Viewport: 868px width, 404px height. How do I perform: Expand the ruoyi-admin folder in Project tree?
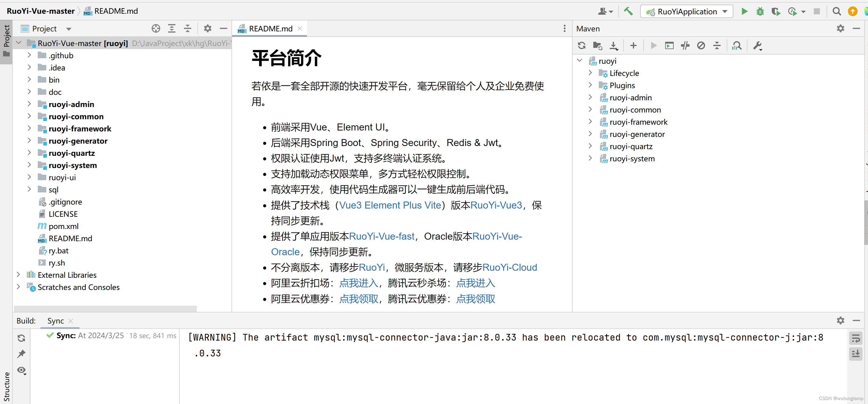pos(29,104)
